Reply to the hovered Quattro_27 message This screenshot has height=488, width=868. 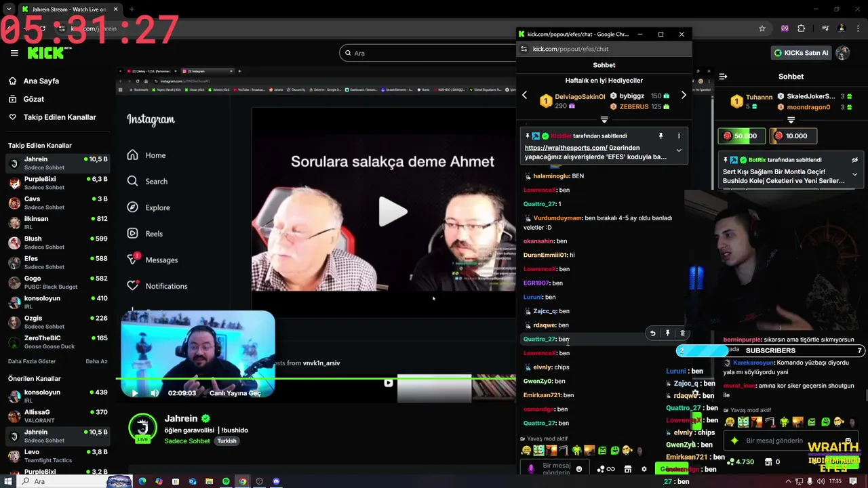coord(652,333)
